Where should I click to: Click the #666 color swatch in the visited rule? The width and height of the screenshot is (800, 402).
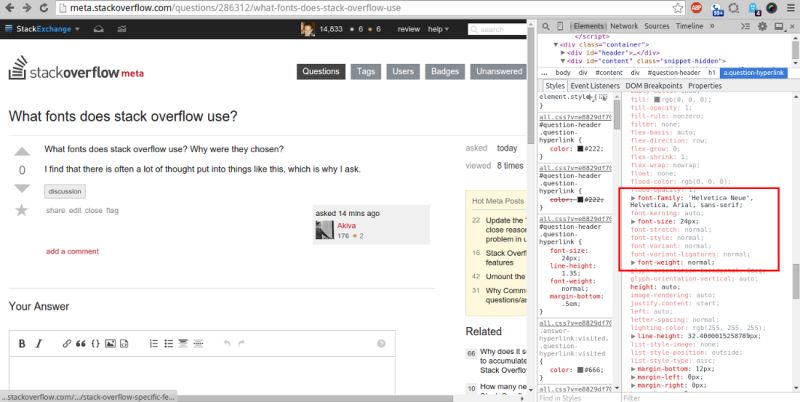pyautogui.click(x=580, y=370)
